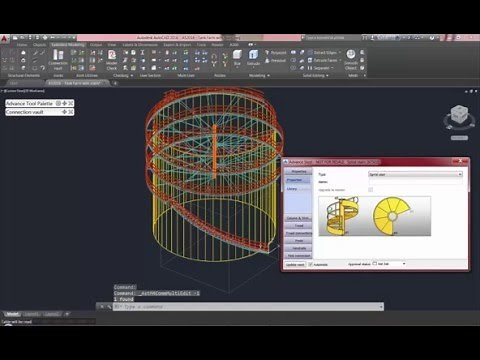Open the Separate dropdown arrow
The image size is (480, 360).
[332, 68]
